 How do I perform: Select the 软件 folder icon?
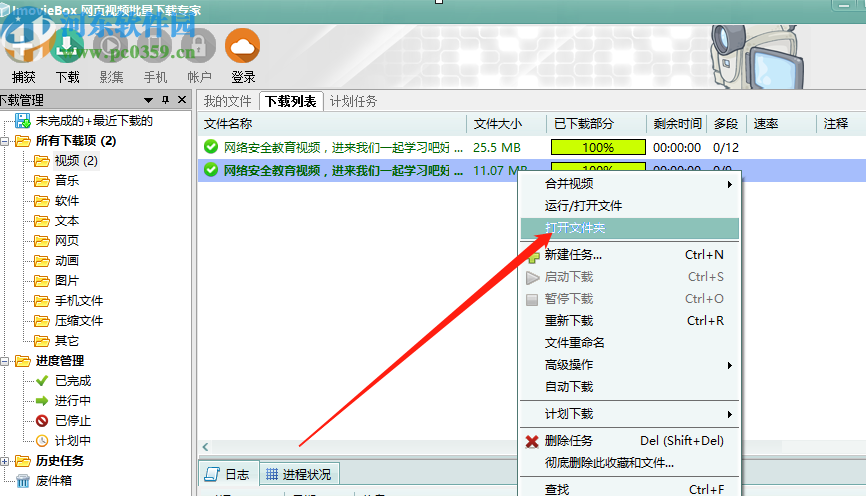tap(41, 200)
